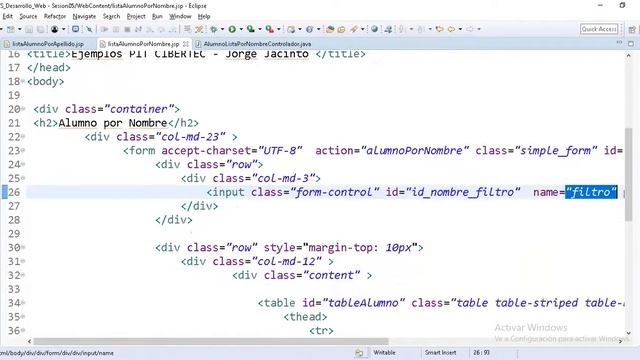Viewport: 640px width, 360px height.
Task: Click the Smart Insert status entry
Action: (440, 353)
